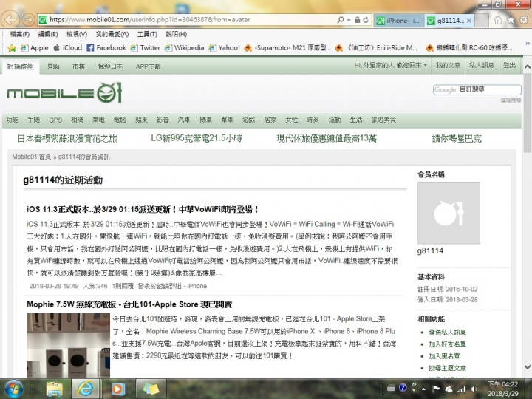Click the 登出 logout link
Viewport: 532px width, 399px height.
[509, 65]
